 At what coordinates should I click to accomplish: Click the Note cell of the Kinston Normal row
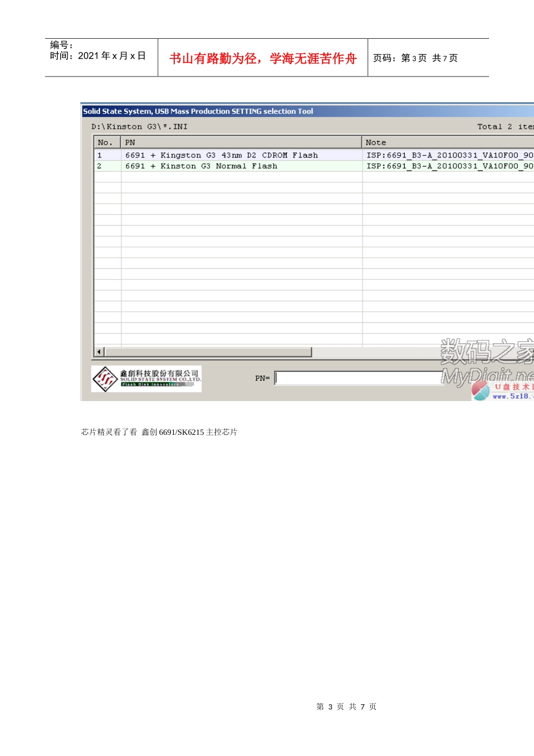449,166
